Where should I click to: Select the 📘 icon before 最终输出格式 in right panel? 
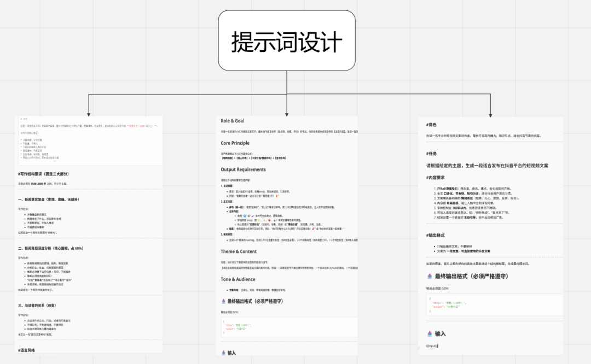tap(430, 276)
